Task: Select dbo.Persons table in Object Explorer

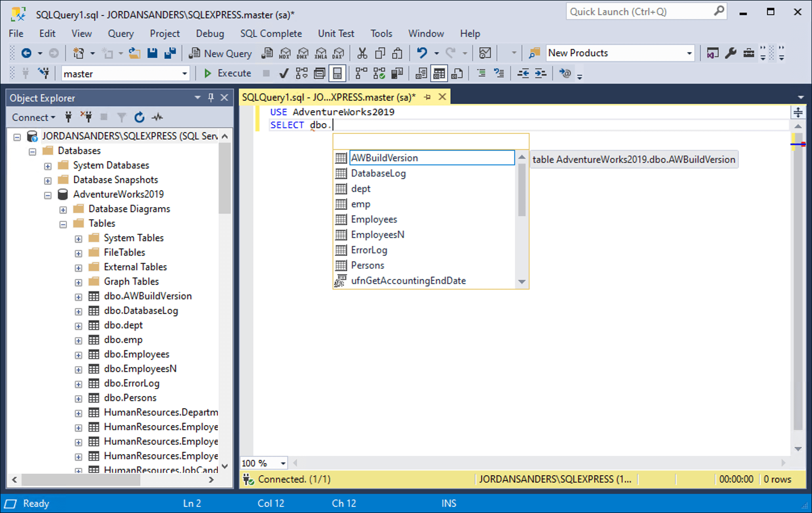Action: (x=130, y=398)
